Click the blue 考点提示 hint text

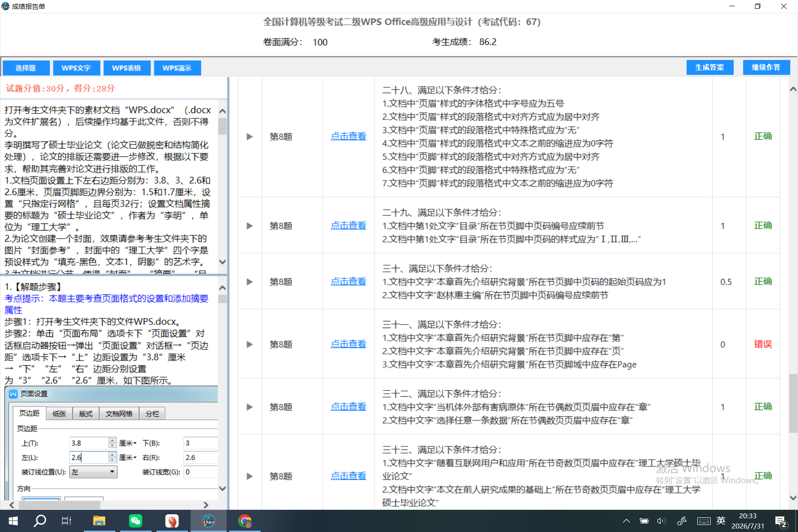106,304
